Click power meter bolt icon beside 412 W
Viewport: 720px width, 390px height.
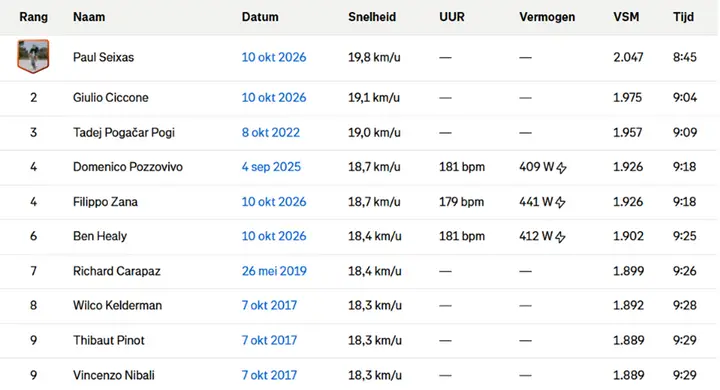(560, 237)
